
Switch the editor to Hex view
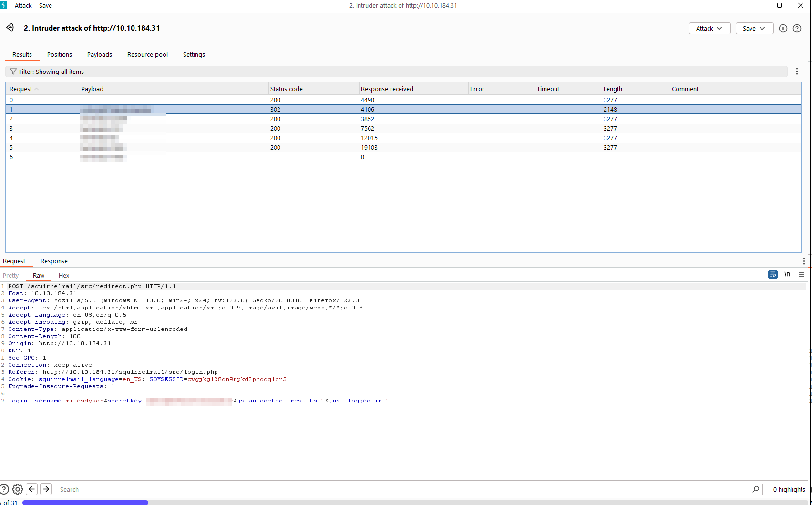click(64, 276)
